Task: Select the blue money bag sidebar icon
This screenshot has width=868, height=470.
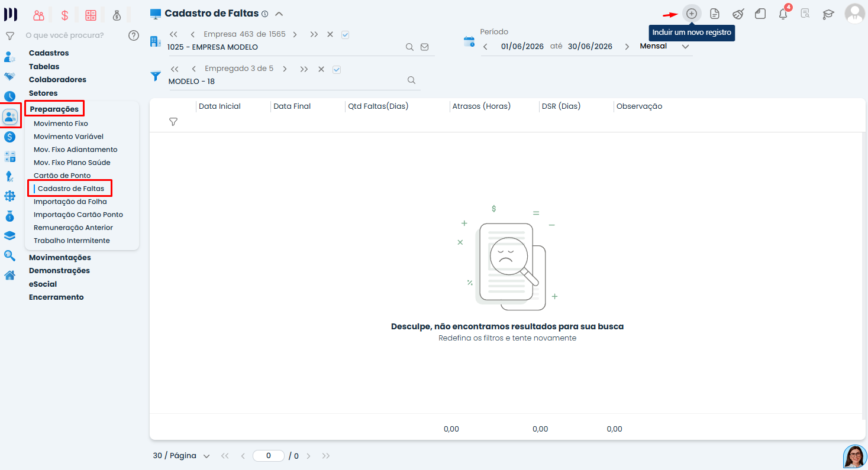Action: point(9,216)
